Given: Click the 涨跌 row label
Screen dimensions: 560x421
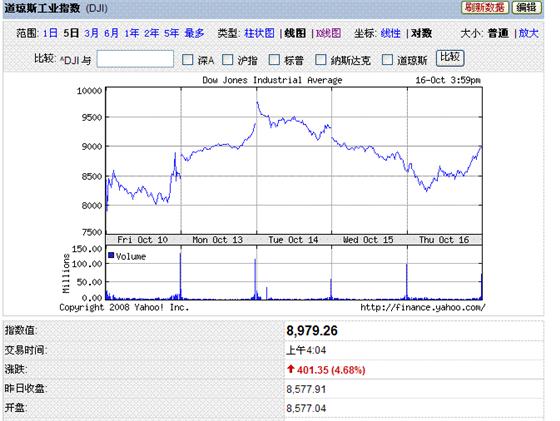Looking at the screenshot, I should coord(16,369).
